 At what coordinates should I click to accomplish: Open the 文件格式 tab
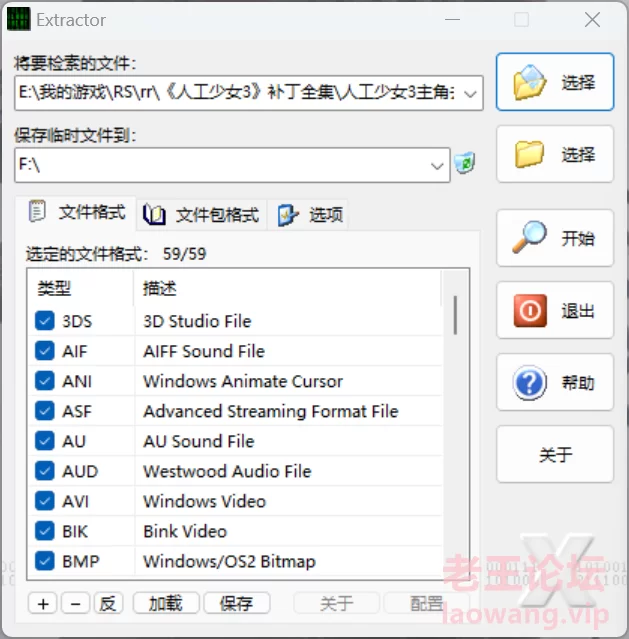point(76,213)
